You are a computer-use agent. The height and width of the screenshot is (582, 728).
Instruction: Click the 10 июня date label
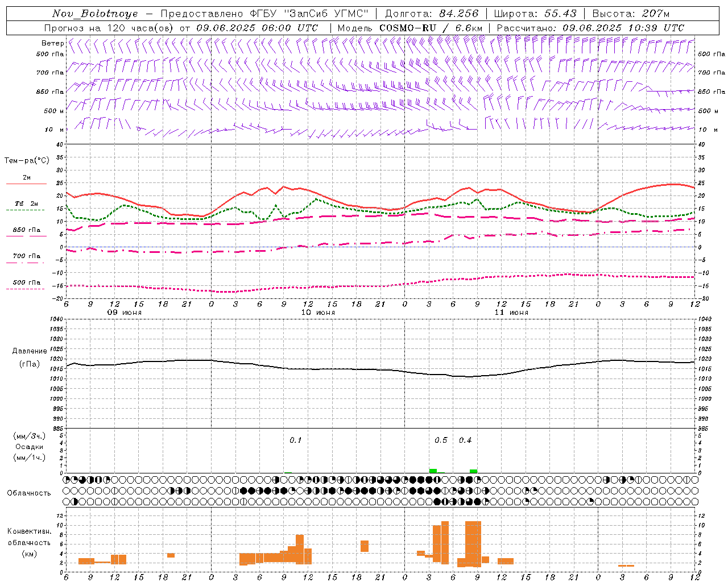[318, 313]
